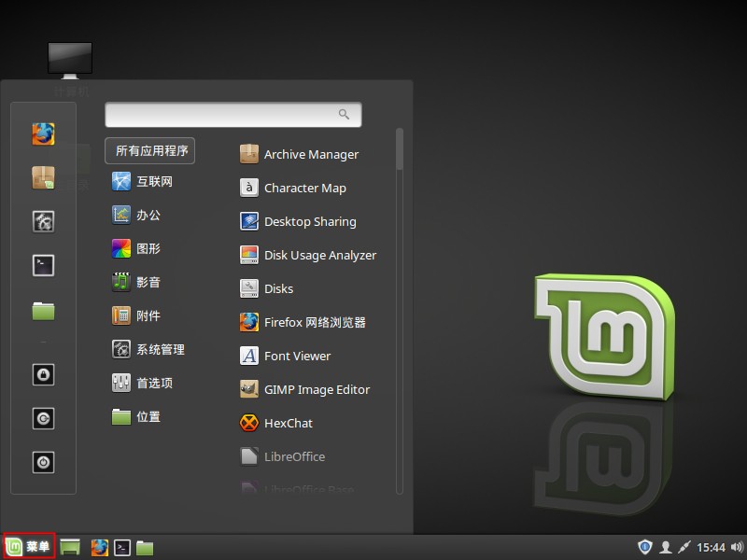Viewport: 747px width, 560px height.
Task: Click the show desktop icon in the panel
Action: pos(70,548)
